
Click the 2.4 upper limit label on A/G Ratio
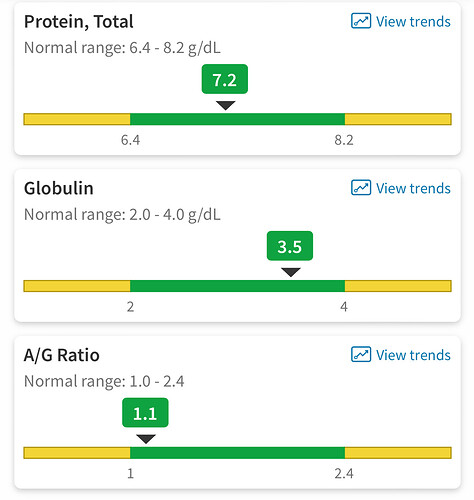click(344, 473)
